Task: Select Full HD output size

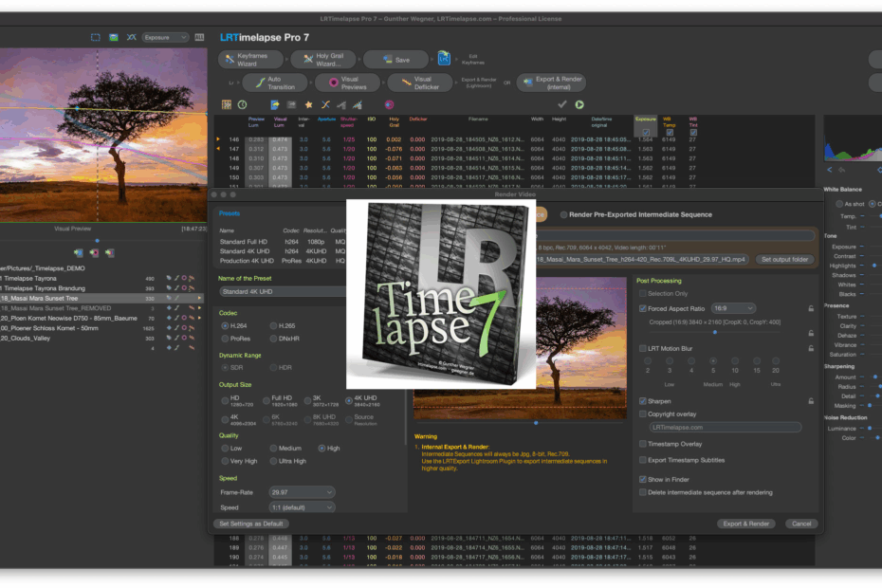Action: (266, 400)
